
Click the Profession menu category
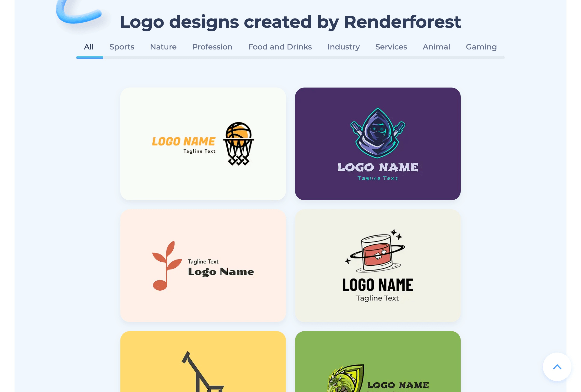coord(212,47)
